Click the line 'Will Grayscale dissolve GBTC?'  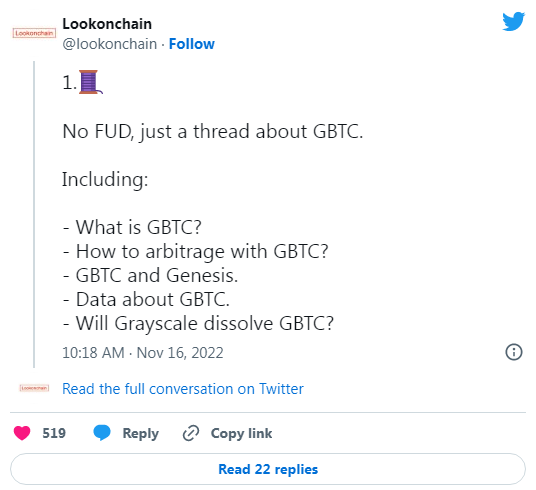point(198,323)
